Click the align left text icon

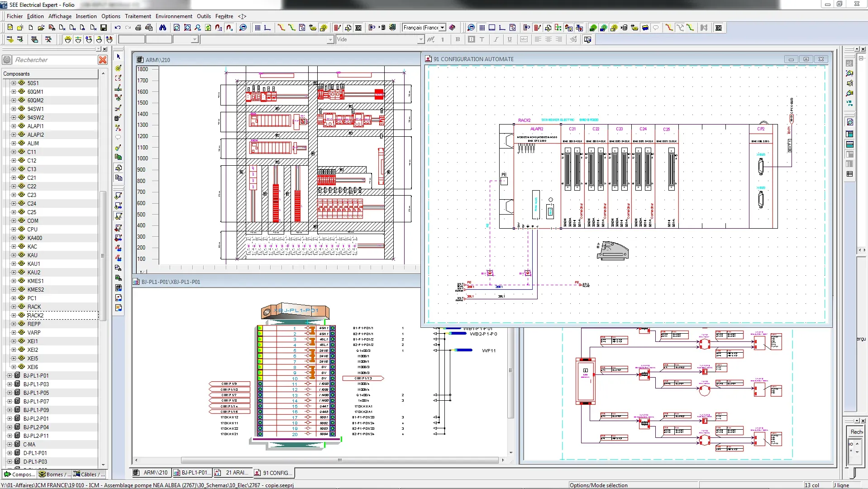click(538, 39)
